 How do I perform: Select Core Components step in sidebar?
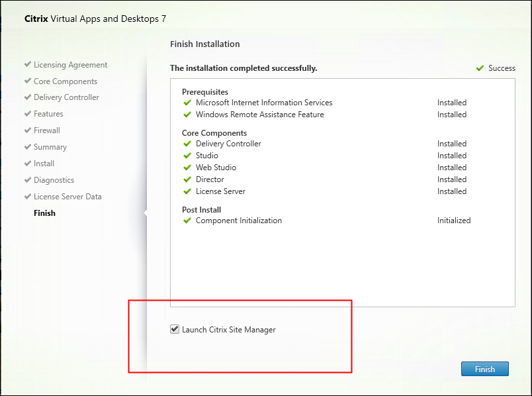coord(65,81)
